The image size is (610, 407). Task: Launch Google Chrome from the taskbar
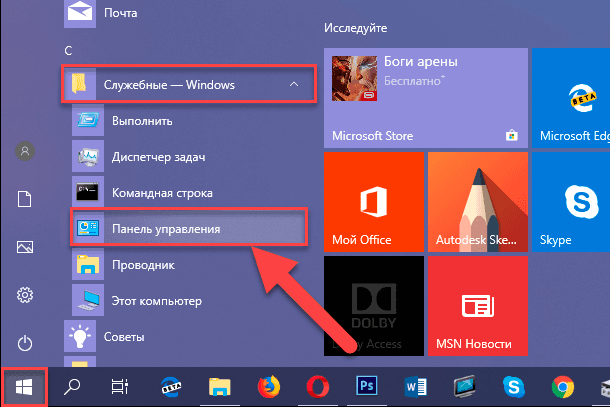tap(563, 387)
